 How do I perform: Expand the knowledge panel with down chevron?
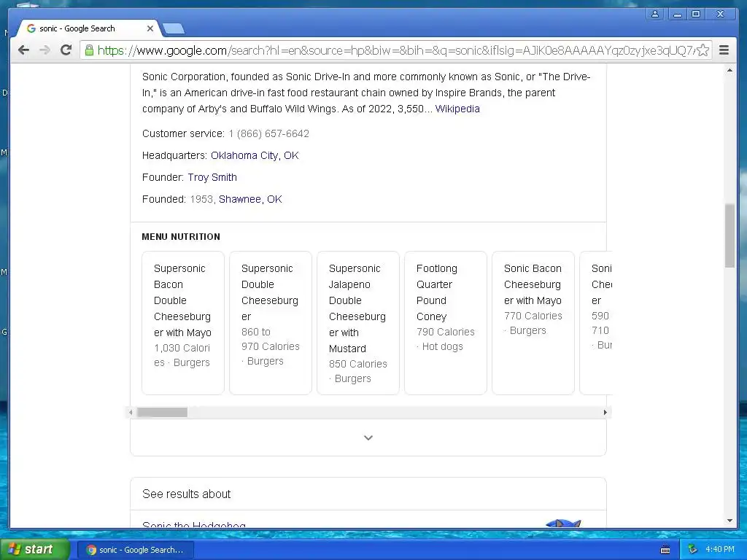(x=368, y=437)
